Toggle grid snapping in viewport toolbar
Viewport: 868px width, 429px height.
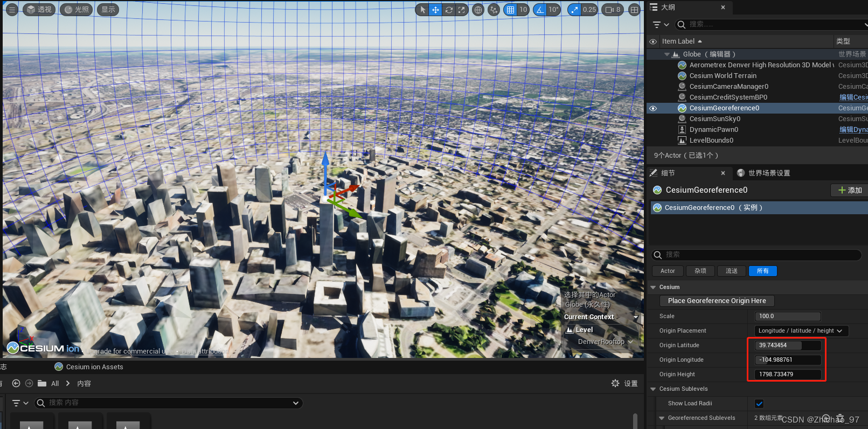(510, 10)
